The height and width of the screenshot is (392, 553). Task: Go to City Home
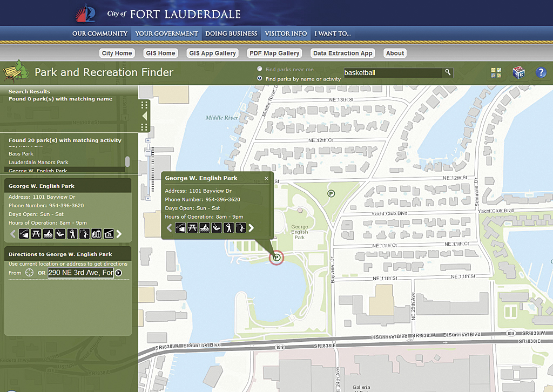pos(117,53)
